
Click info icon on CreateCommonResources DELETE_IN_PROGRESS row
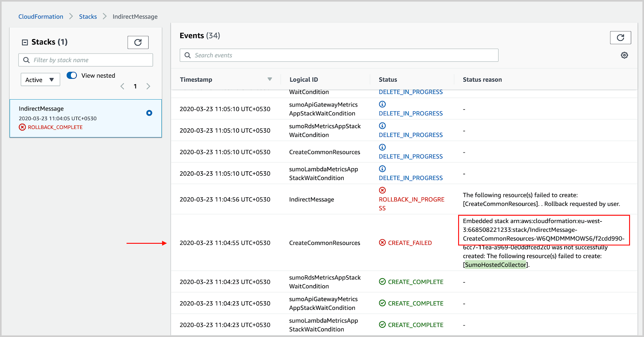[382, 147]
